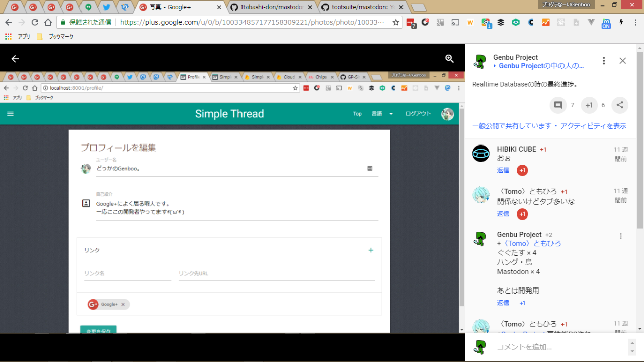The width and height of the screenshot is (644, 362).
Task: Open the post's three-dot options menu
Action: click(x=604, y=61)
